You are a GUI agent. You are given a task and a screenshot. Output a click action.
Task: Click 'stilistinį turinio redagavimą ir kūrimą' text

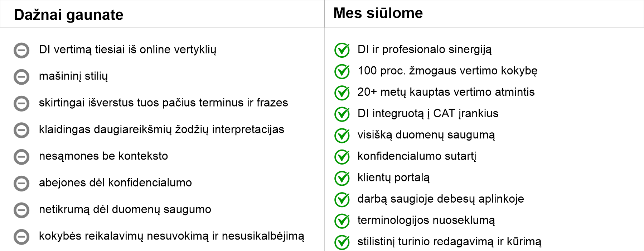coord(449,242)
